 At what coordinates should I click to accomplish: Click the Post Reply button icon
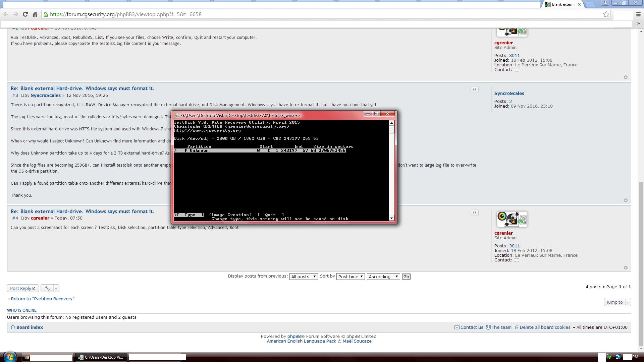pyautogui.click(x=34, y=288)
